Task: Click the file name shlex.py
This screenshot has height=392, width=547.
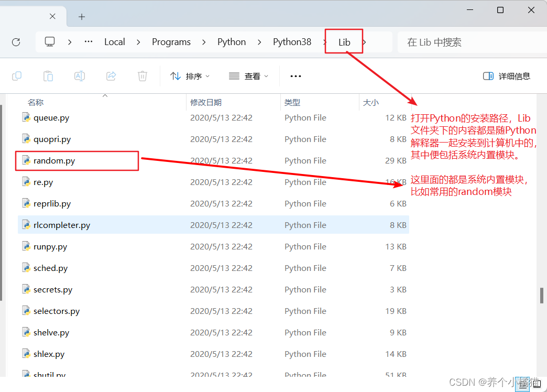Action: coord(49,354)
